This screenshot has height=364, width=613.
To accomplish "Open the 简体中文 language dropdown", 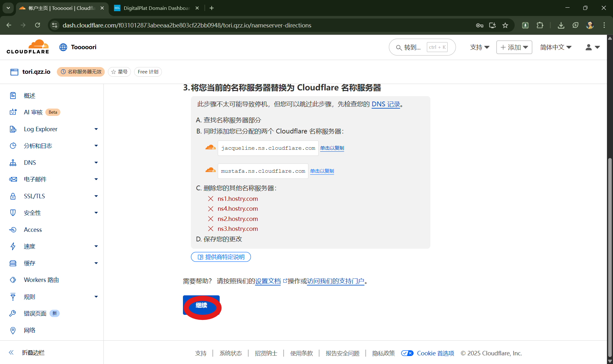I will click(x=556, y=47).
